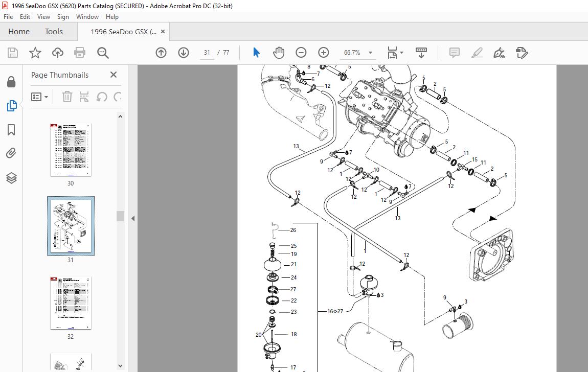This screenshot has height=372, width=588.
Task: Expand fit page options arrow
Action: pos(401,53)
